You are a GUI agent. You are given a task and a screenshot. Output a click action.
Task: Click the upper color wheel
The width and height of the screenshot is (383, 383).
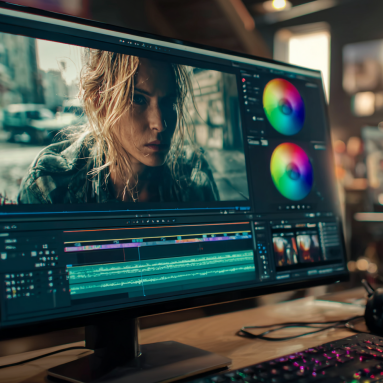coord(284,107)
